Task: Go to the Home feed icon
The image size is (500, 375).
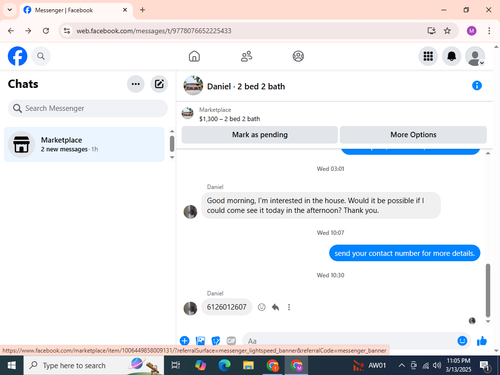Action: click(x=194, y=56)
